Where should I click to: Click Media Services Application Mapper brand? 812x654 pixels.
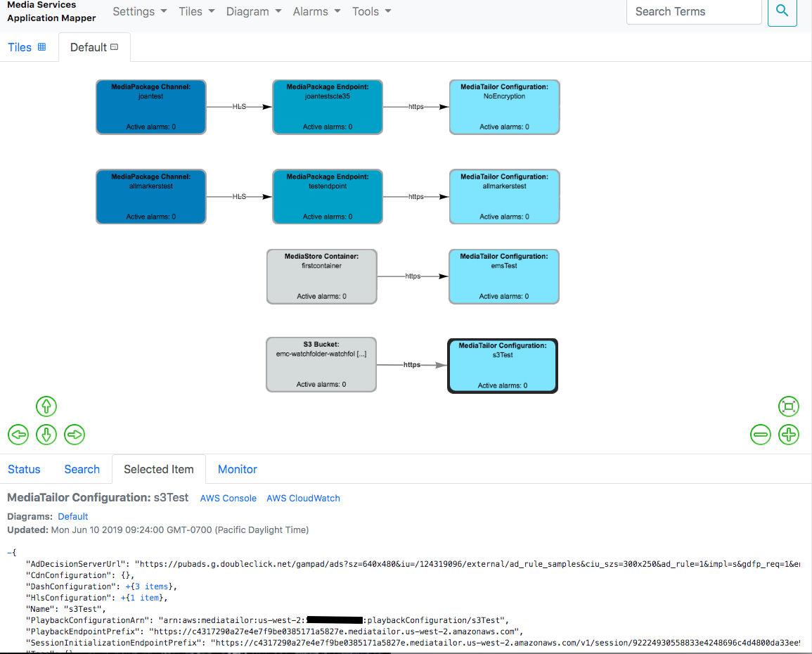pos(51,11)
